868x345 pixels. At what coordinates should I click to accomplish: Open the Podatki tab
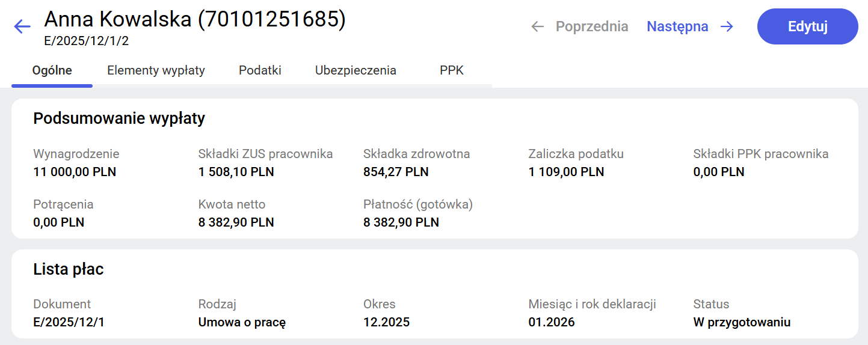260,70
